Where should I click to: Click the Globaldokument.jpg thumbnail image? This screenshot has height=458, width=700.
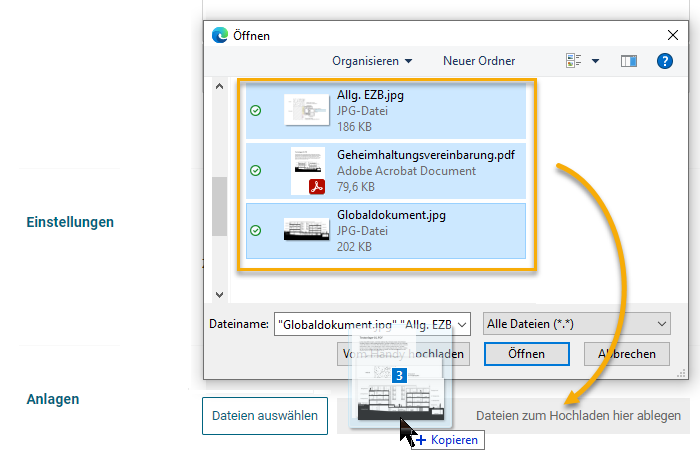tap(307, 230)
